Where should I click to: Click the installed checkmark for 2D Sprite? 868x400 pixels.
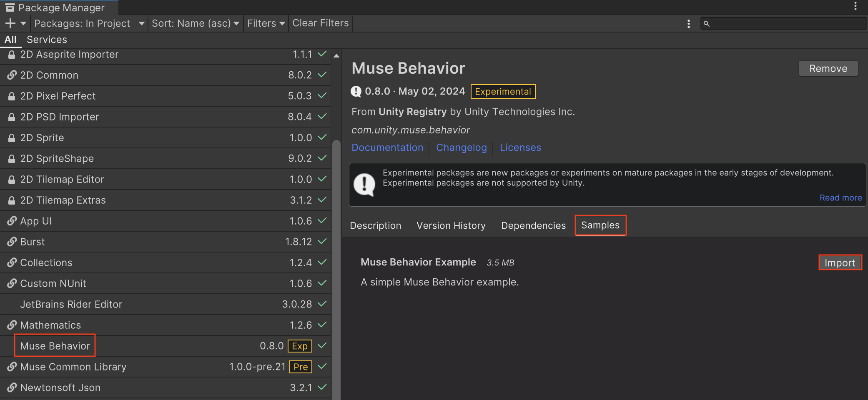(322, 137)
